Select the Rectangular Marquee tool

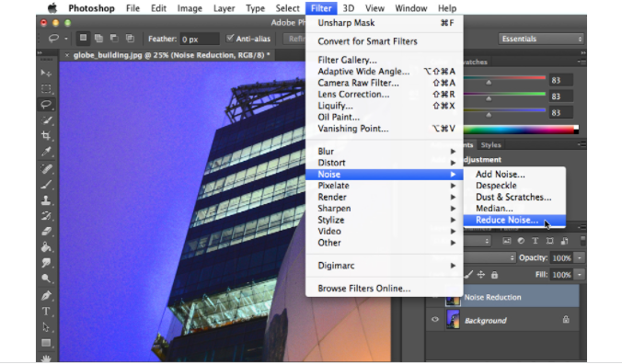pyautogui.click(x=46, y=89)
